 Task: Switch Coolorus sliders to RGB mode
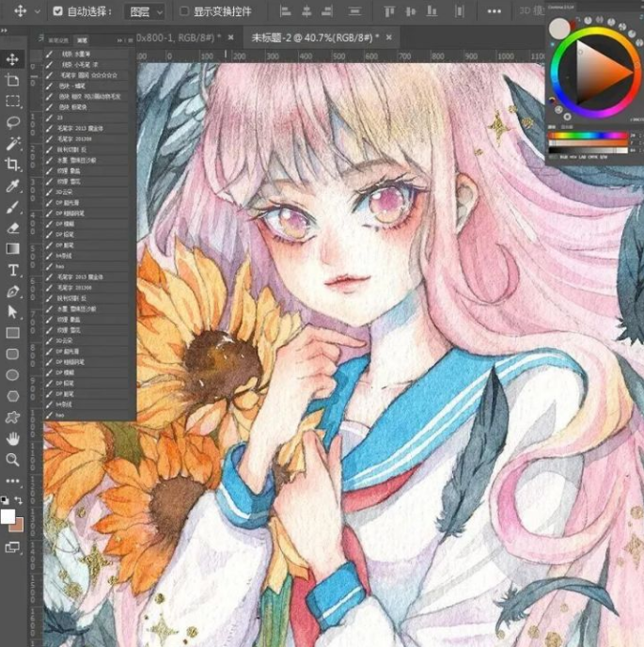pos(564,157)
